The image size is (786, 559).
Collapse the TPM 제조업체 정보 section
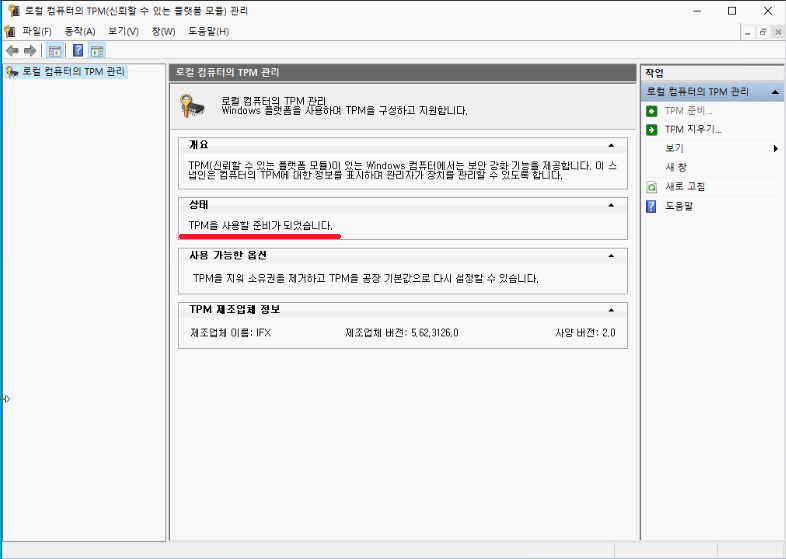611,310
